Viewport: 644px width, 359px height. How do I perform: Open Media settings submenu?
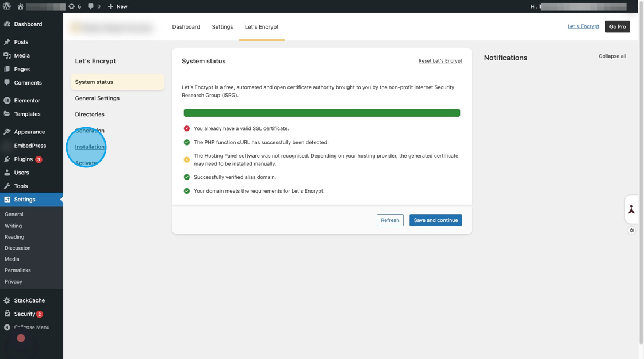pyautogui.click(x=12, y=259)
